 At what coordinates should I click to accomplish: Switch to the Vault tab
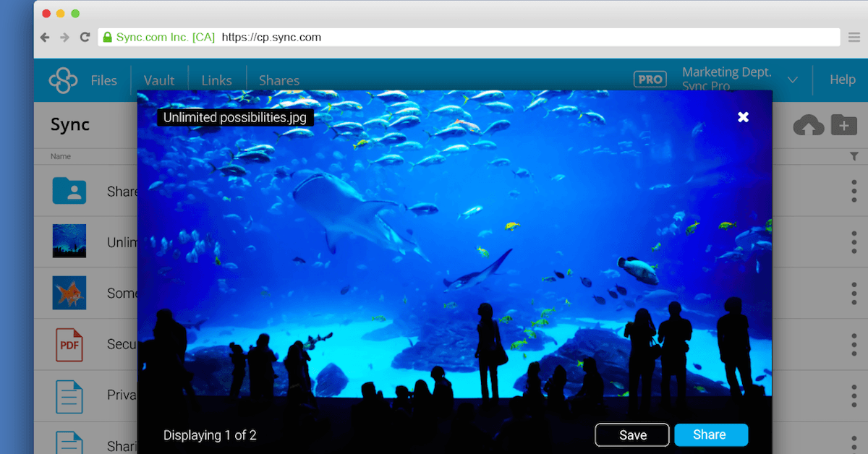pos(159,80)
